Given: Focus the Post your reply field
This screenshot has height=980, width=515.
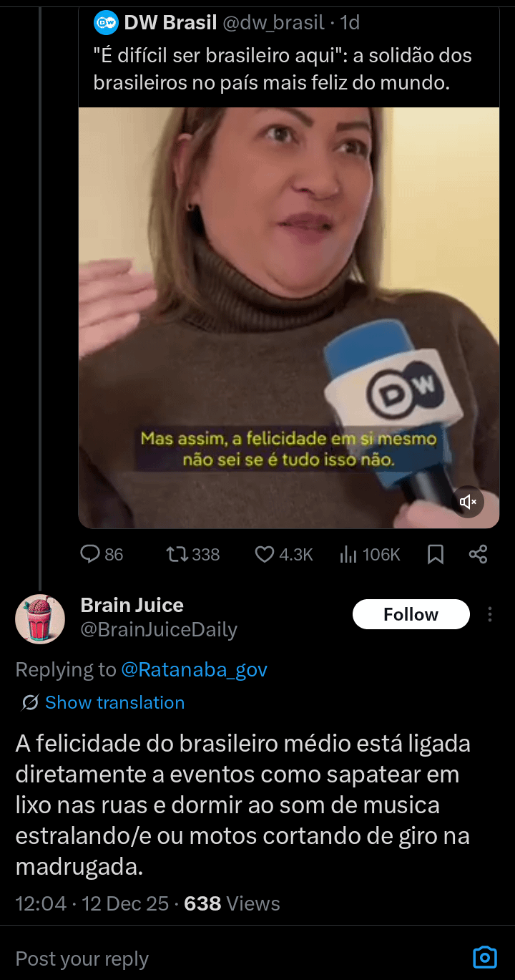Looking at the screenshot, I should click(215, 959).
